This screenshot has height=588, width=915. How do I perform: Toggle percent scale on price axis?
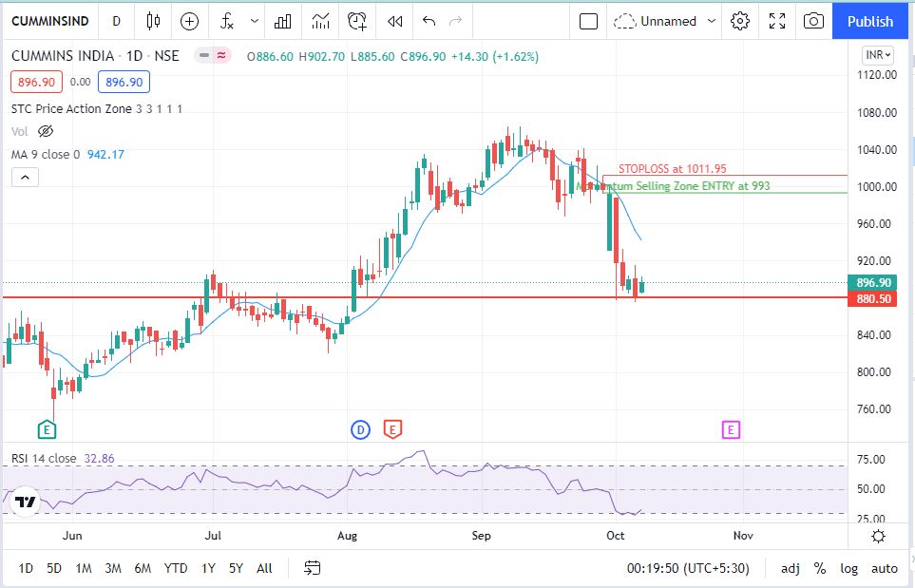click(x=819, y=568)
